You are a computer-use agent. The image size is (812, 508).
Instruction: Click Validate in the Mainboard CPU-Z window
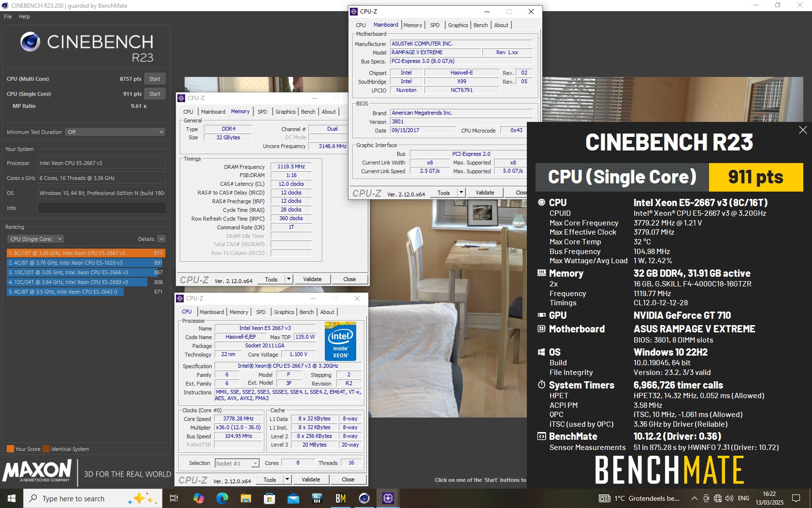485,193
